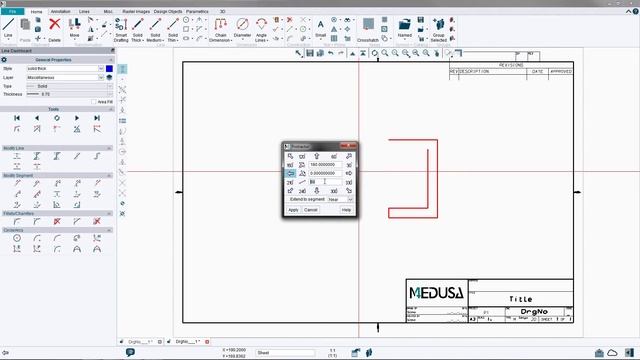Click the cloud icon in the status bar

coord(612,353)
